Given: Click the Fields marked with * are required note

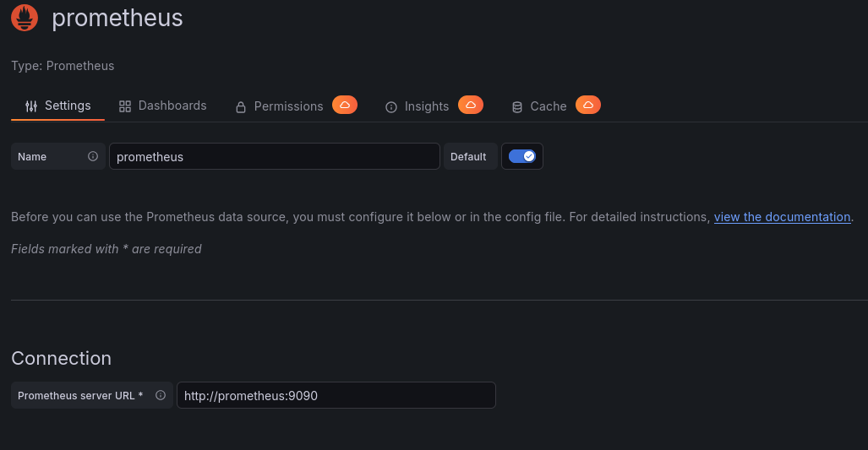Looking at the screenshot, I should [106, 249].
